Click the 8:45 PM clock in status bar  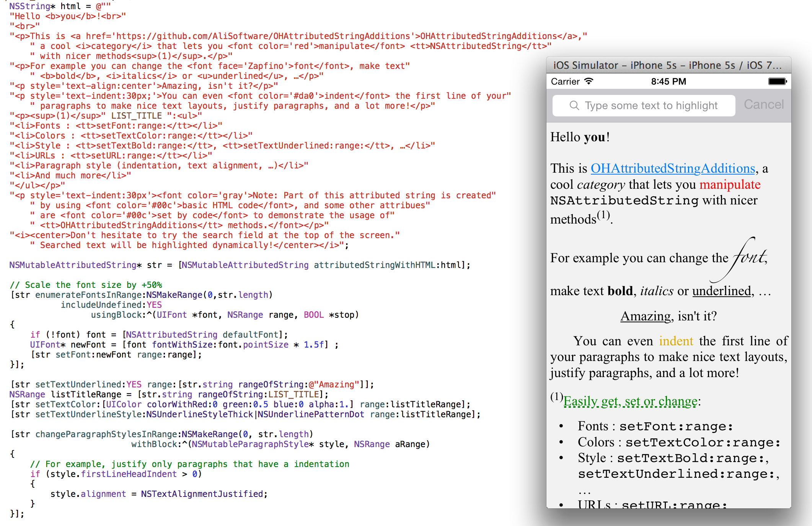669,82
